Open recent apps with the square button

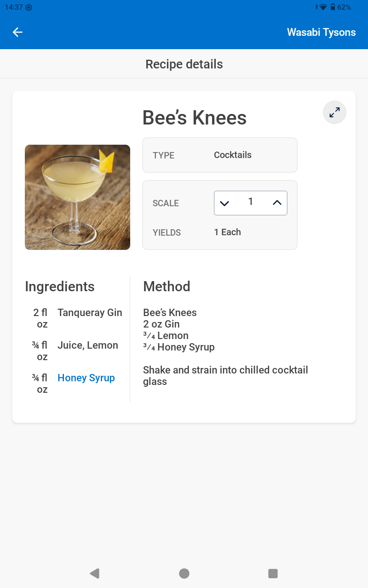click(x=273, y=573)
